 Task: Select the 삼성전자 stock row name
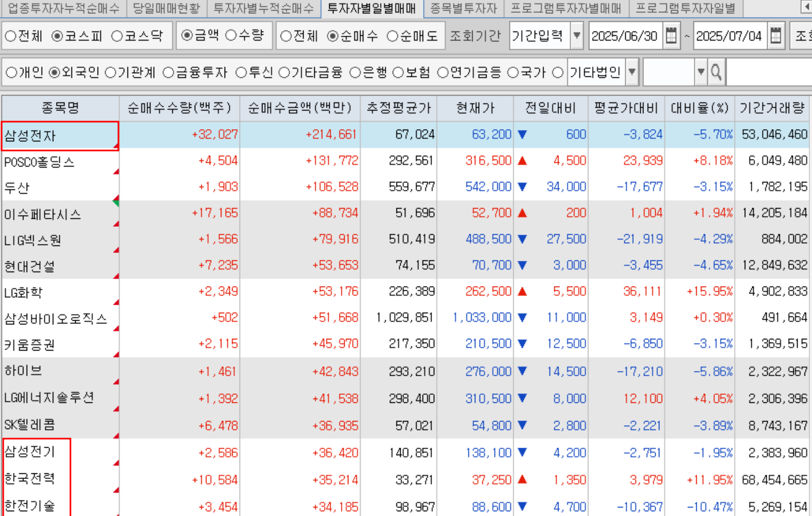[x=30, y=136]
